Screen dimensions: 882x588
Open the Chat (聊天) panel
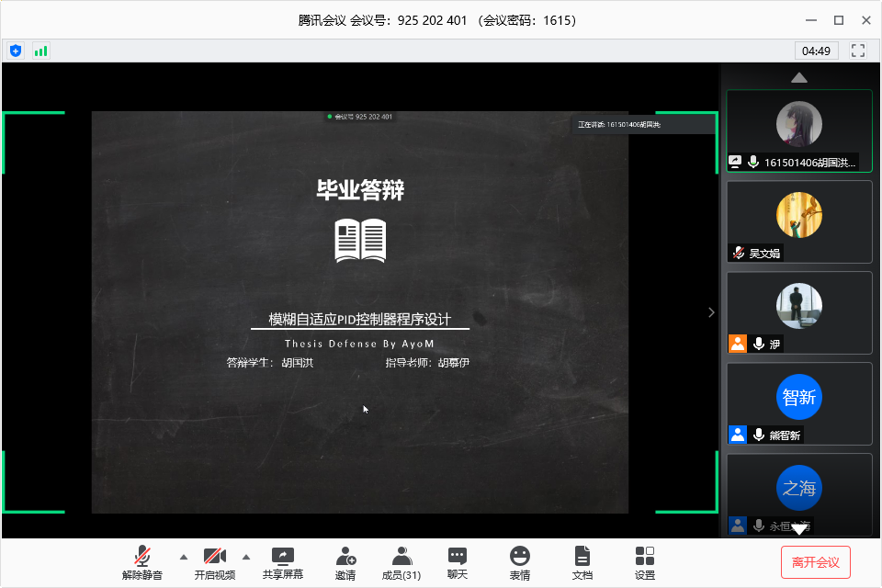tap(458, 562)
